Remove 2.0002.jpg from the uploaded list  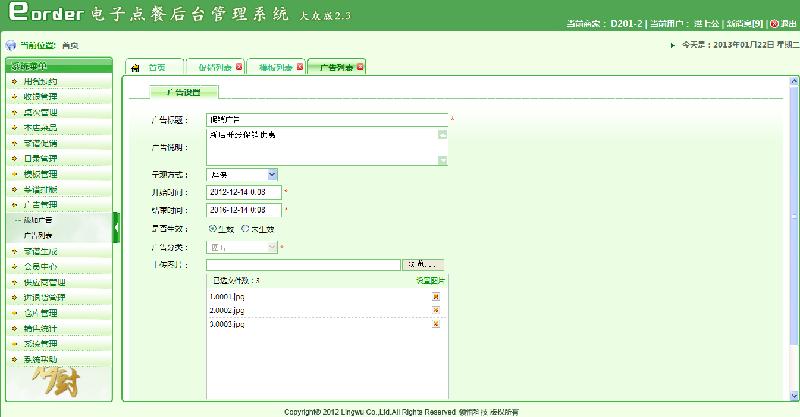pyautogui.click(x=436, y=310)
